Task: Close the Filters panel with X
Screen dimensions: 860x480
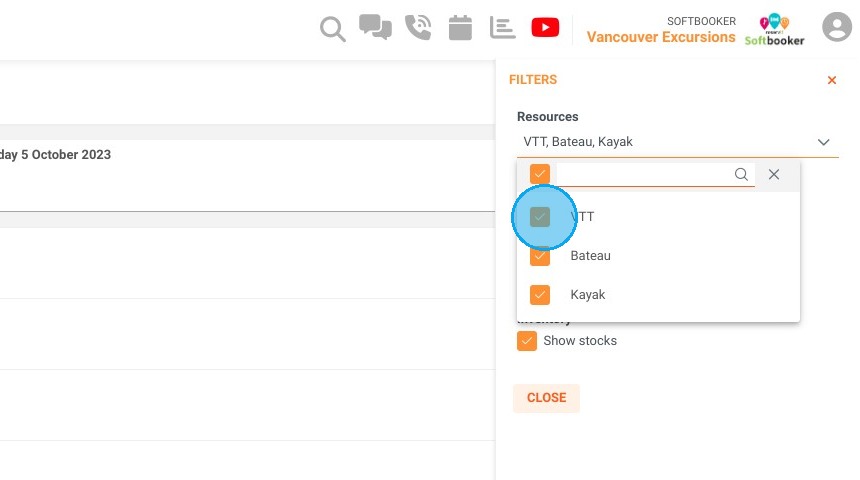Action: [x=831, y=80]
